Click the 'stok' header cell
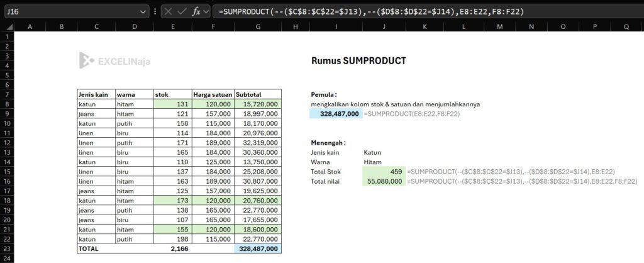The image size is (644, 263). [172, 94]
